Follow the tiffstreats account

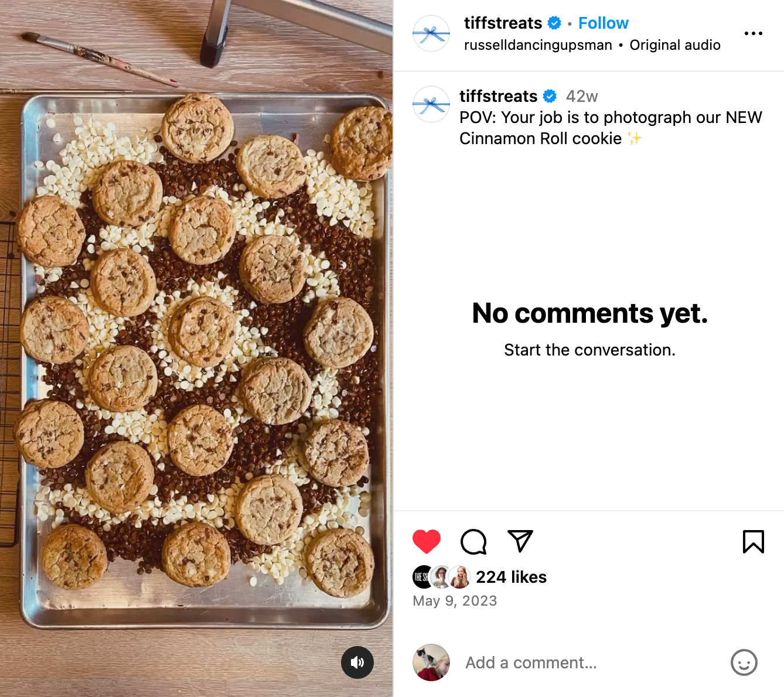(x=603, y=23)
